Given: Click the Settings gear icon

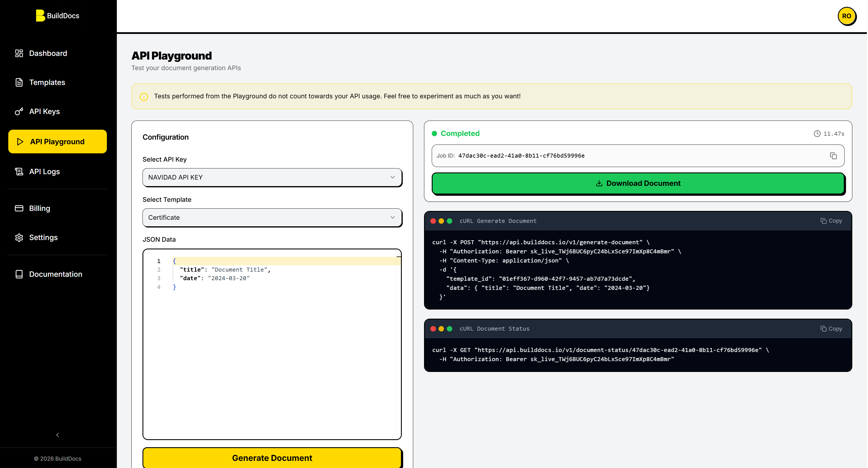Looking at the screenshot, I should point(19,237).
